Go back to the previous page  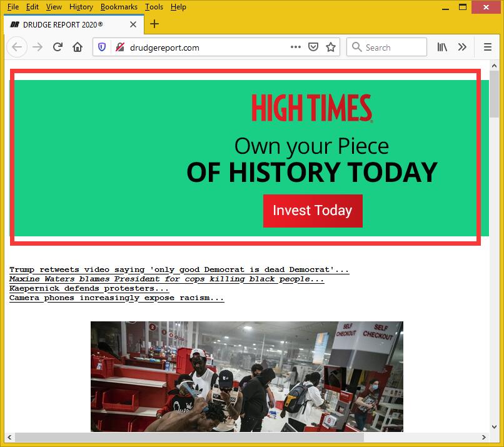click(17, 48)
